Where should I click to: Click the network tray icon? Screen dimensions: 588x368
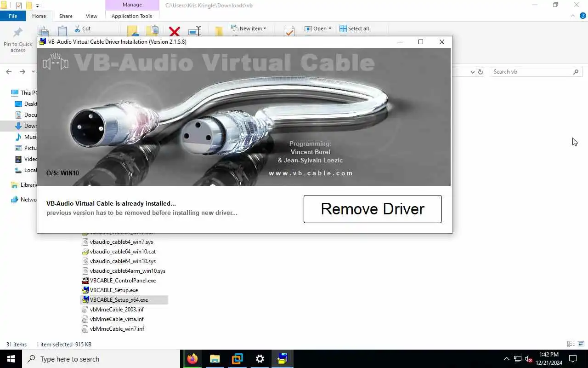(518, 359)
